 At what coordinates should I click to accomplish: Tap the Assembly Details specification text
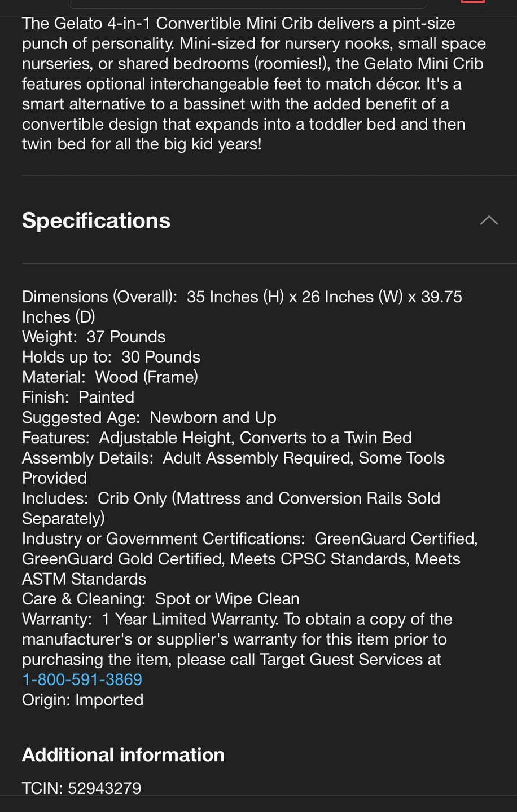point(233,468)
